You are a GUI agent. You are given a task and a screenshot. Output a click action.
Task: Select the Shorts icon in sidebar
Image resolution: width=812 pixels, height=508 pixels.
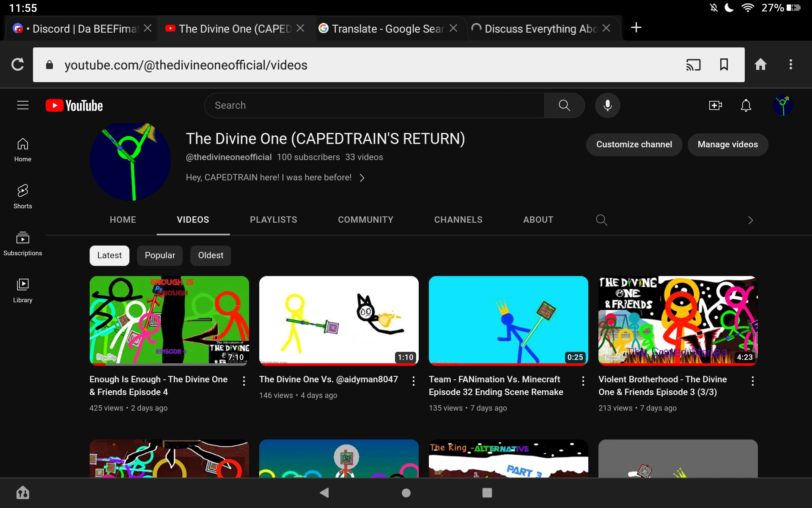click(23, 196)
